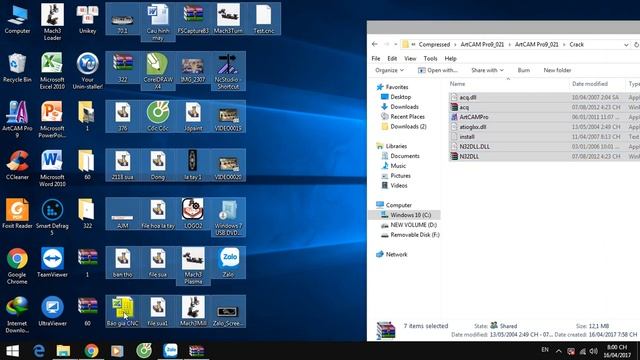Open the Edit menu in Explorer

tap(392, 58)
